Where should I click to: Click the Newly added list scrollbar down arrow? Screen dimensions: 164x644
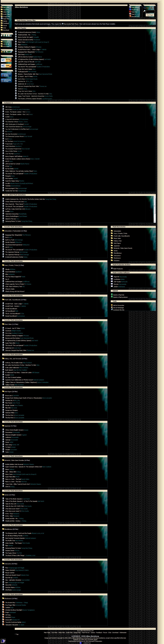(155, 221)
